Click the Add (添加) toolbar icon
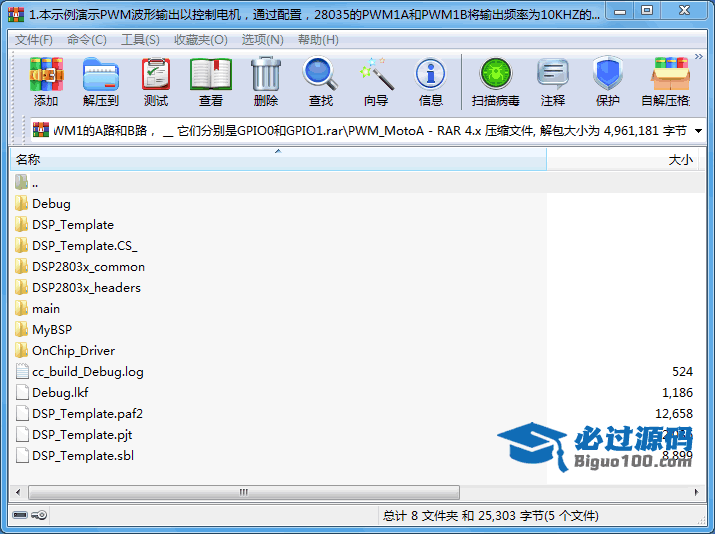The width and height of the screenshot is (715, 534). click(x=46, y=81)
